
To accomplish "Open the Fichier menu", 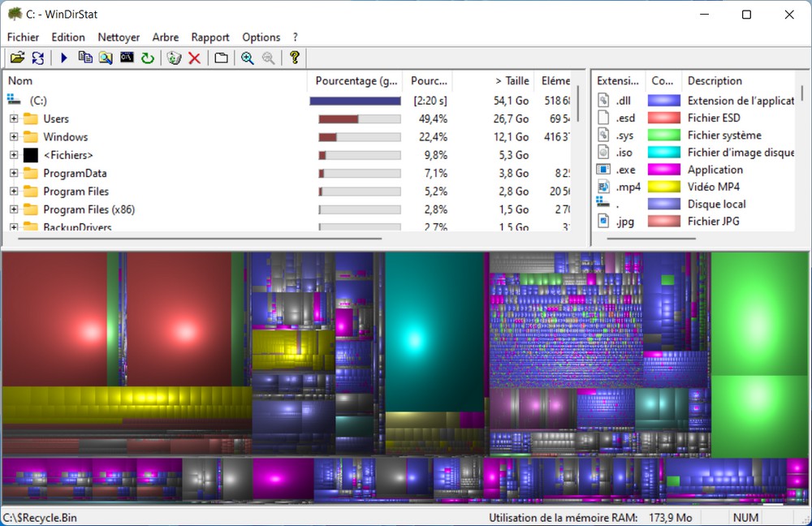I will pyautogui.click(x=23, y=37).
